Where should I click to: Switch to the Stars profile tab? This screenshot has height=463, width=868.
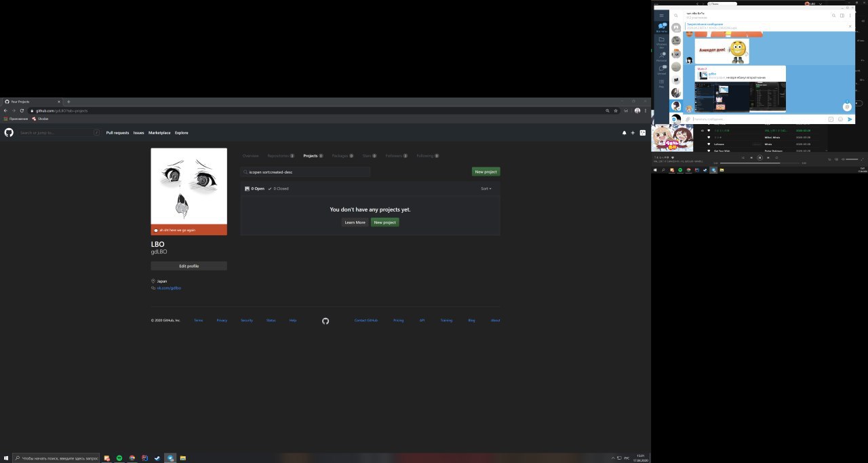pos(369,156)
